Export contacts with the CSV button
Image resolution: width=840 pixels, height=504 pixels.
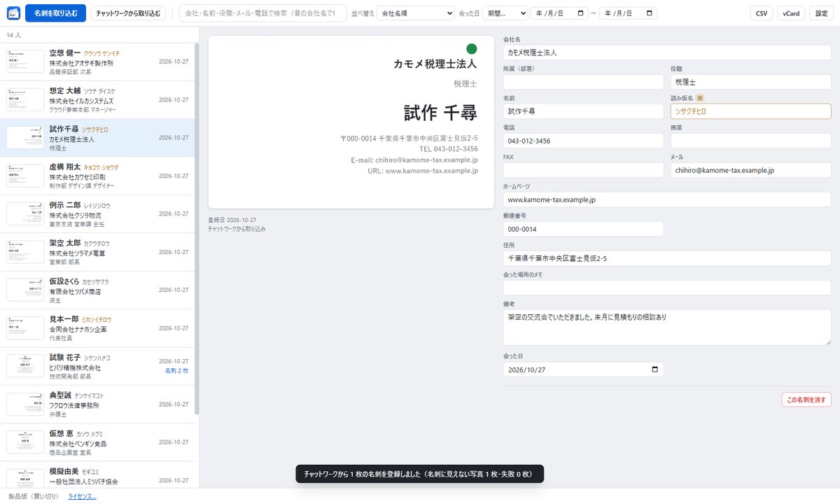click(x=761, y=13)
